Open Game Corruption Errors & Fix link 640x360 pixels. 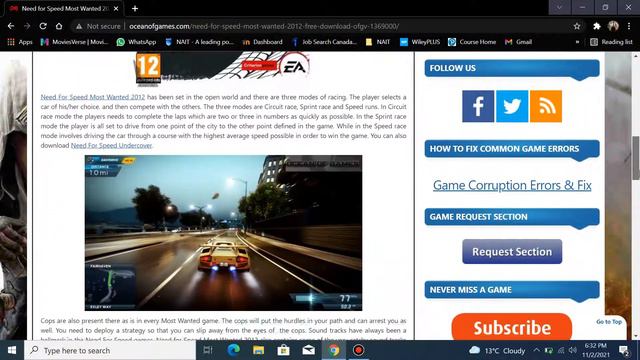(x=512, y=185)
